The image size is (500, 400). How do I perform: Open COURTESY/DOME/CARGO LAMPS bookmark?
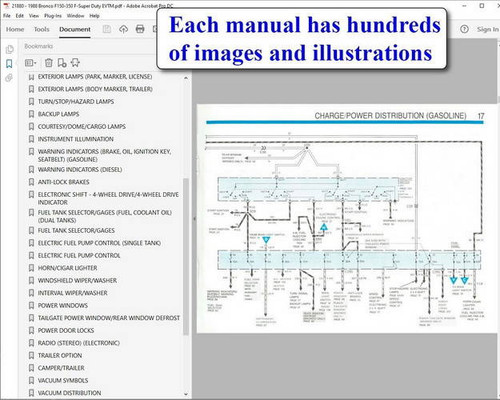point(82,127)
